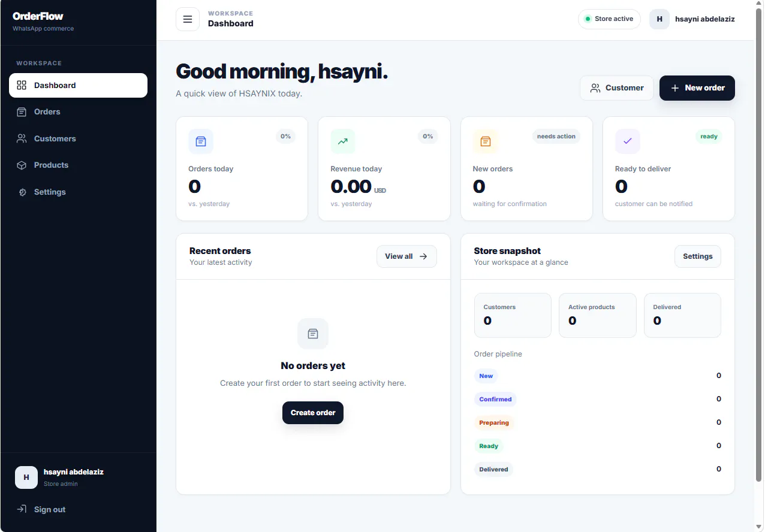This screenshot has width=765, height=532.
Task: Click the View all label
Action: pos(399,256)
